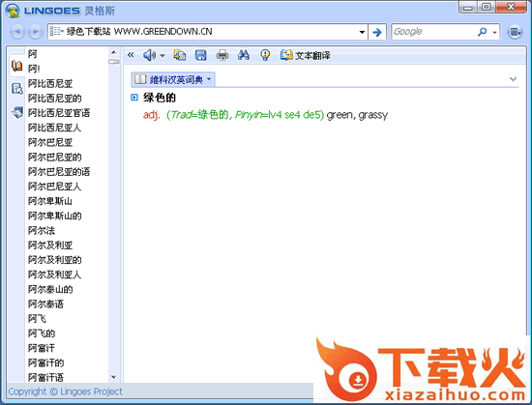This screenshot has height=405, width=532.
Task: Click the Lingoes logo icon
Action: 13,11
